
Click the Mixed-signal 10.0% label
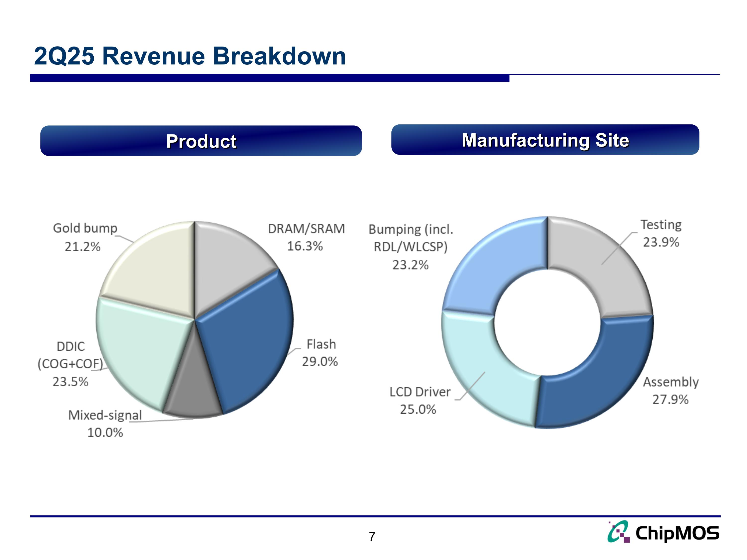point(105,424)
